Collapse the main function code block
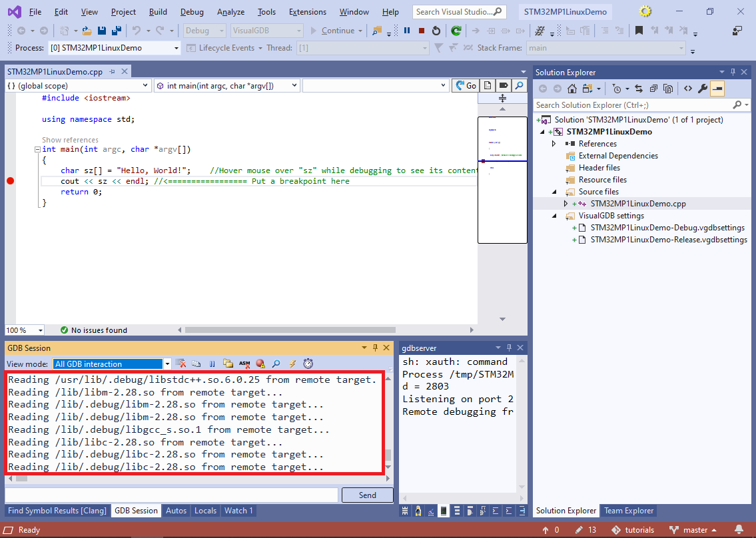756x538 pixels. click(37, 149)
